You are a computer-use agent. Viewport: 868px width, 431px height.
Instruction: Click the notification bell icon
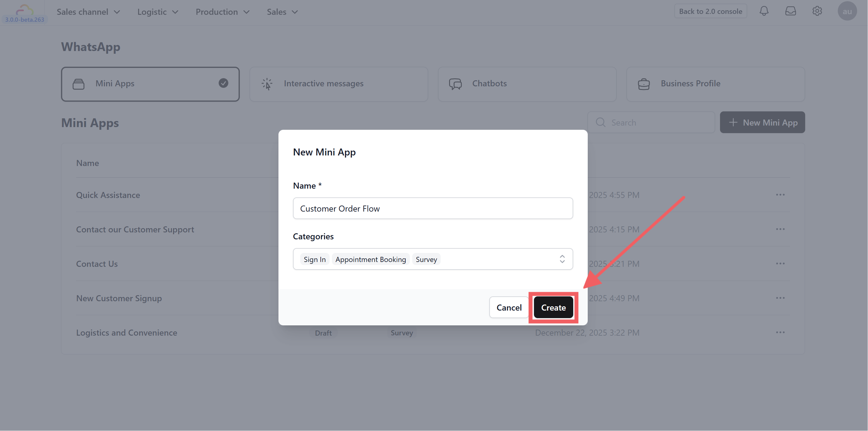point(764,11)
